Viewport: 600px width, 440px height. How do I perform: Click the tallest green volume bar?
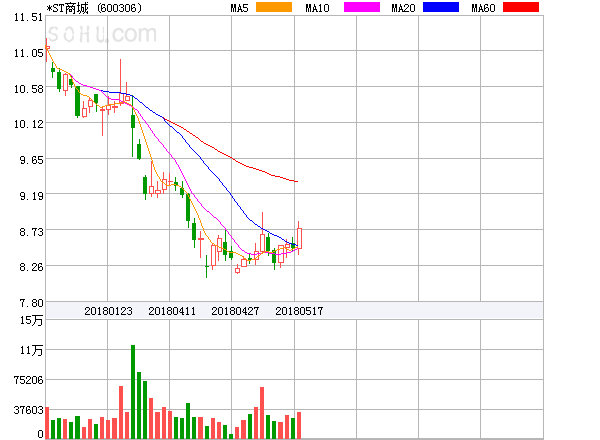[x=133, y=392]
